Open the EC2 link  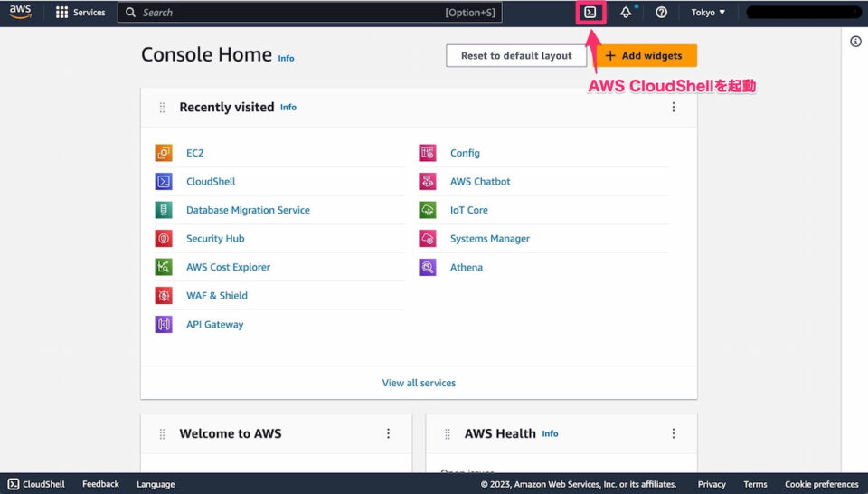[195, 153]
